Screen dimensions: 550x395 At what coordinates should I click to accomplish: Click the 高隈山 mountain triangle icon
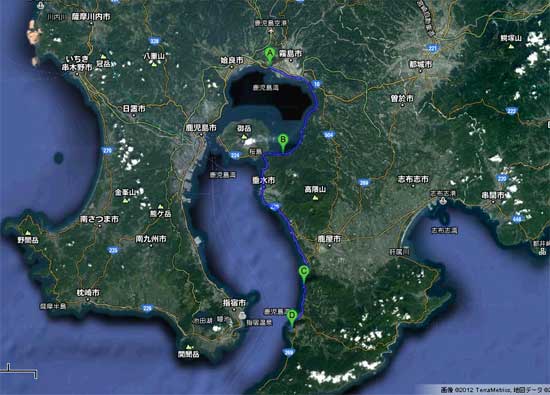tap(315, 198)
